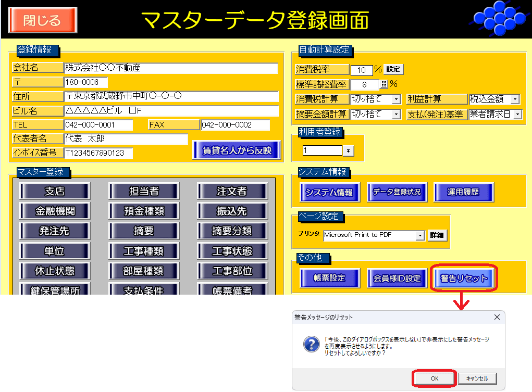Screen dimensions: 532x392
Task: Expand the 利益計算 dropdown
Action: pos(515,99)
